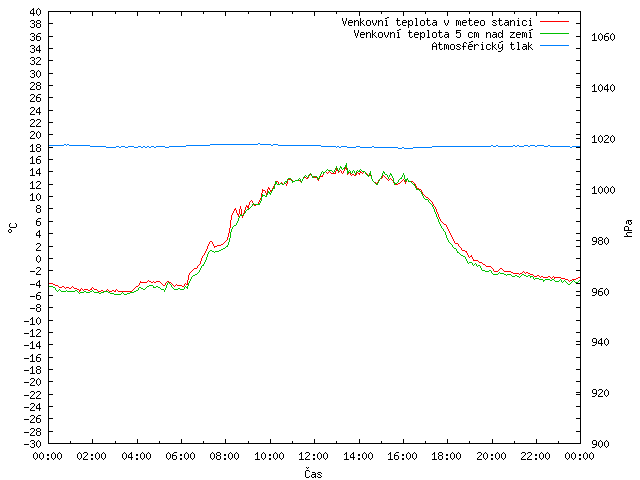This screenshot has width=640, height=480.
Task: Click the 1040 pressure axis label
Action: click(x=603, y=89)
